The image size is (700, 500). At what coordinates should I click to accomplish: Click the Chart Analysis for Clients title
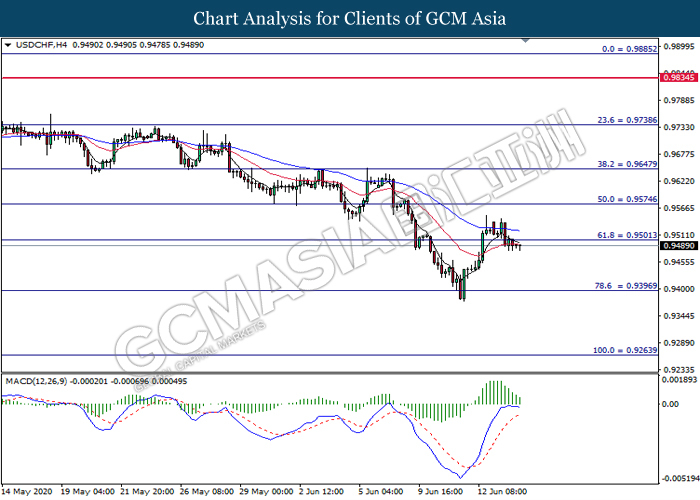(349, 18)
